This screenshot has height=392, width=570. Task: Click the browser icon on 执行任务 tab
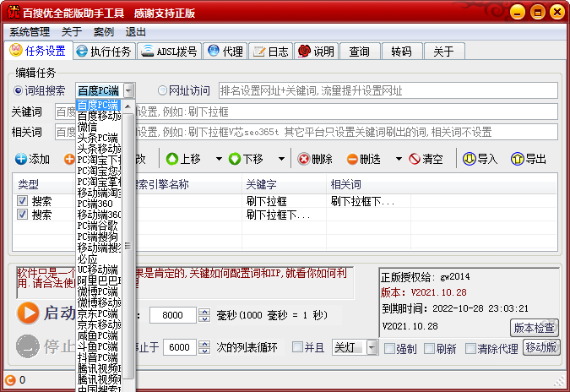pyautogui.click(x=81, y=51)
